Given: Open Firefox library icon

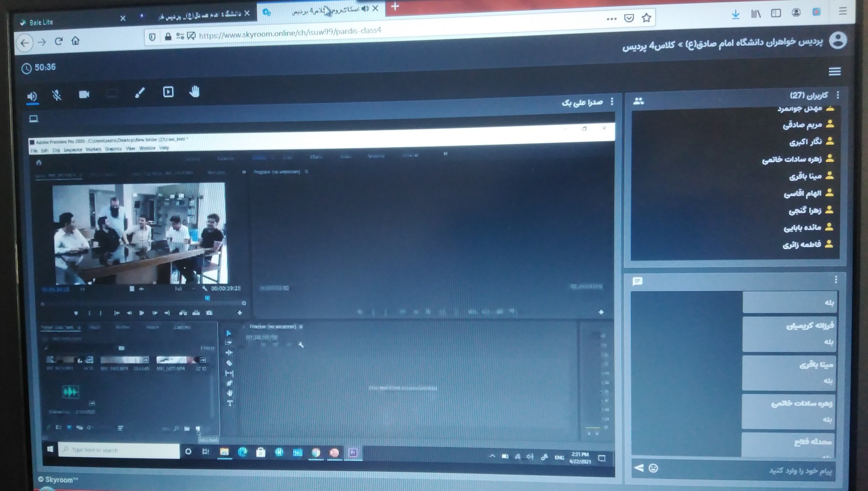Looking at the screenshot, I should point(756,14).
